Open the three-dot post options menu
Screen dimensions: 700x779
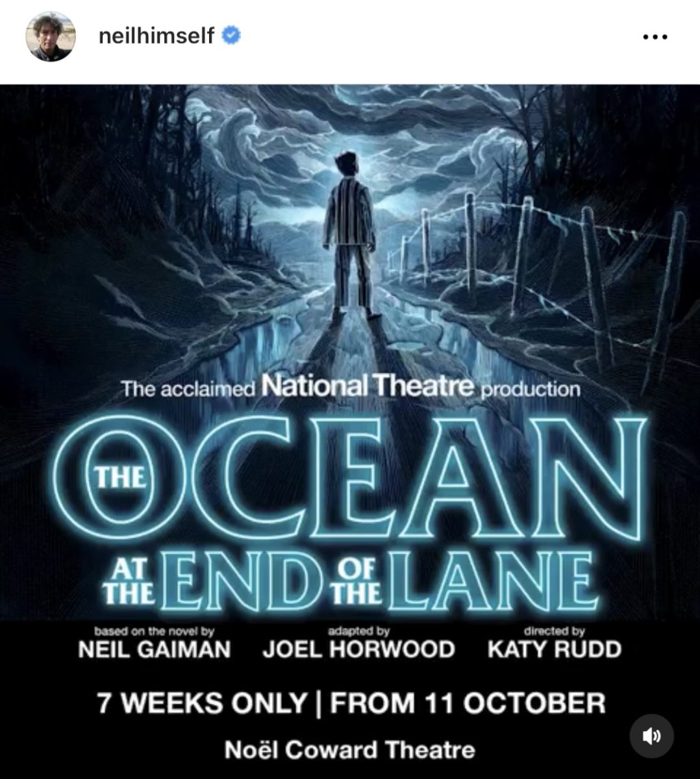pos(655,37)
